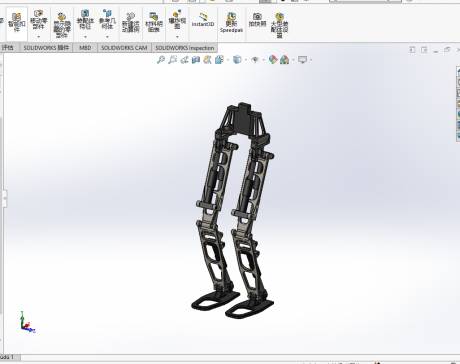Create a New Motion Study (新建运动算例)

tap(130, 23)
